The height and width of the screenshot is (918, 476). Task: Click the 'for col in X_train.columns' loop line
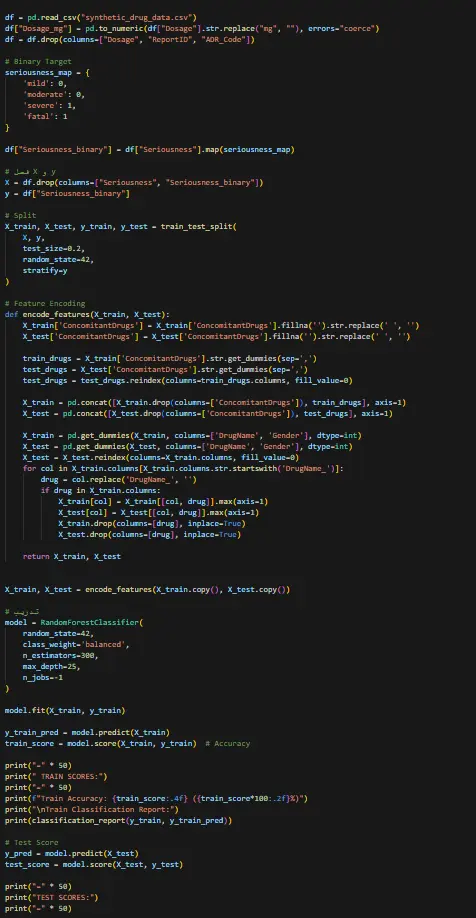pyautogui.click(x=183, y=468)
